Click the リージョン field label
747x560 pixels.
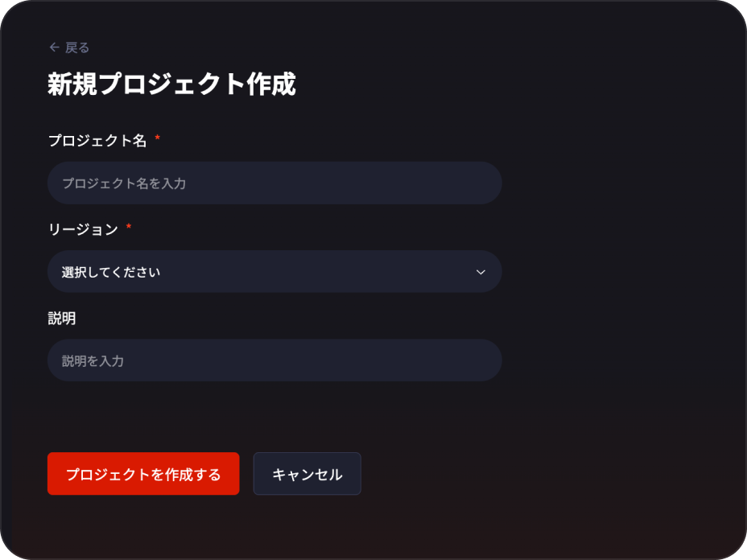tap(85, 229)
